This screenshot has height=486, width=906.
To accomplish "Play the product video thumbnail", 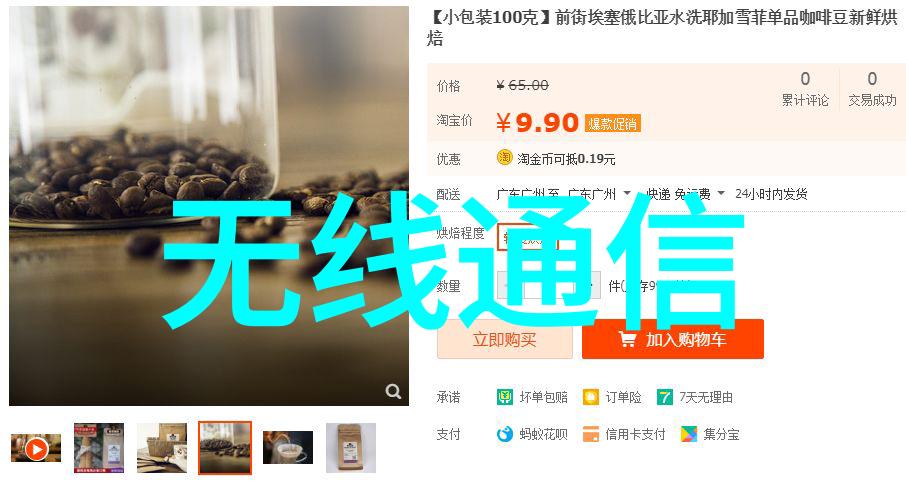I will click(x=36, y=448).
